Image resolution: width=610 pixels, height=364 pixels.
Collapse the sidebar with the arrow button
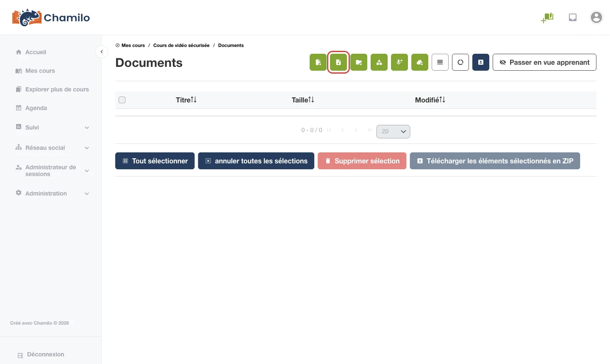pos(102,52)
